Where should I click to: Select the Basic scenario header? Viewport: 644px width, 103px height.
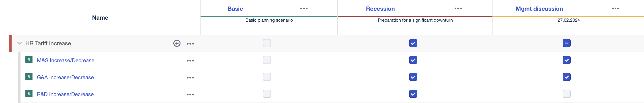[x=235, y=9]
